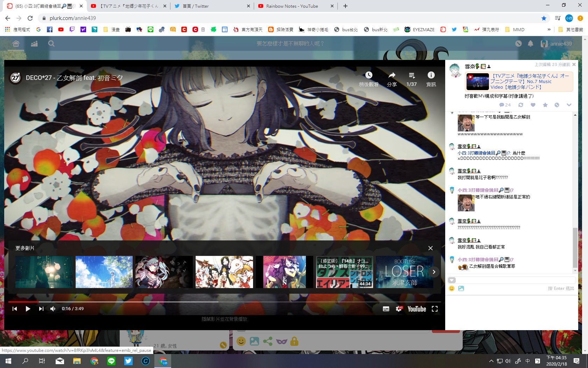The height and width of the screenshot is (368, 588).
Task: Open 雪奈 profile link in header
Action: click(x=470, y=67)
